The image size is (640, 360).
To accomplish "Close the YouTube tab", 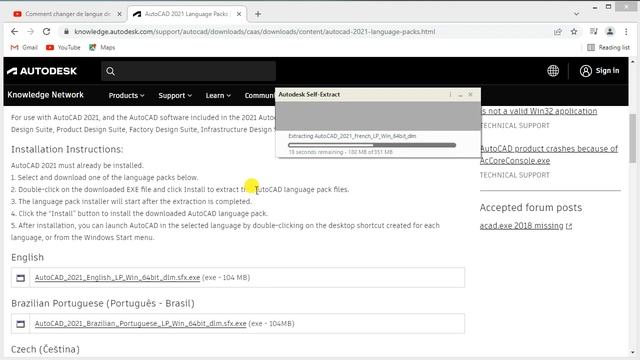I will pos(119,14).
